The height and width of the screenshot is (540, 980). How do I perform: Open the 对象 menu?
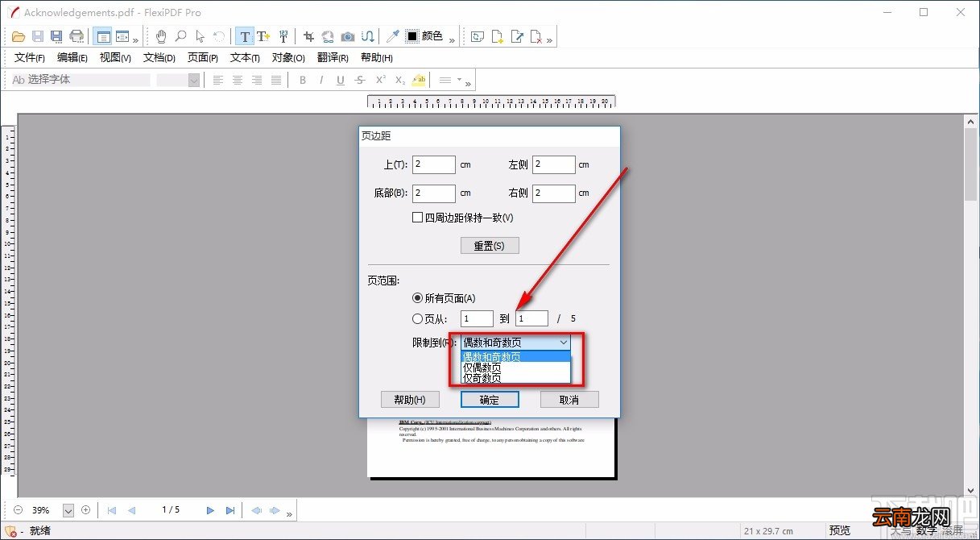point(288,58)
